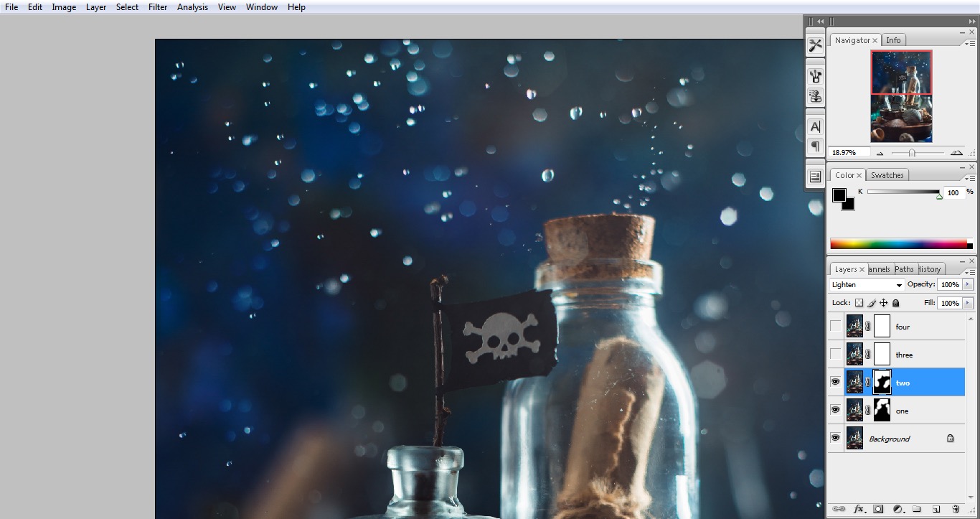Open the Filter menu
980x519 pixels.
(x=158, y=7)
